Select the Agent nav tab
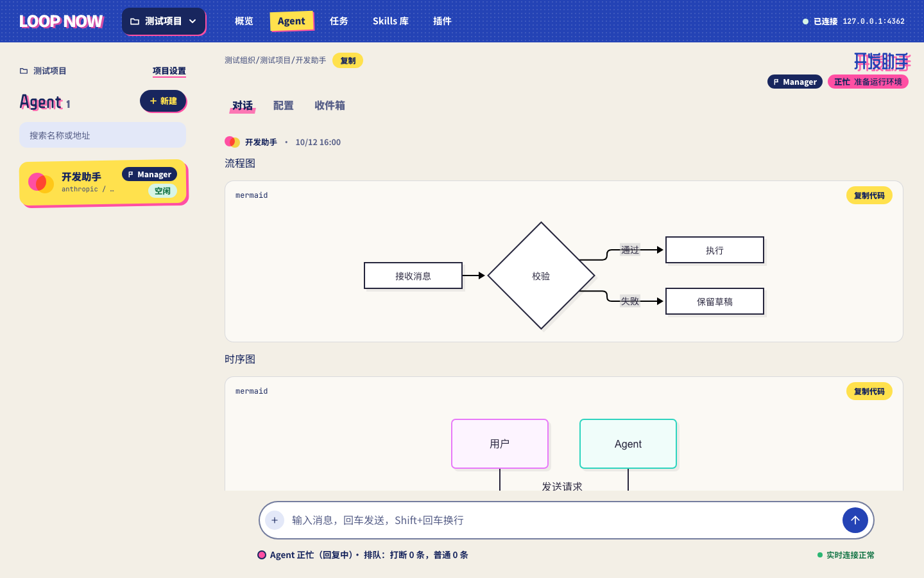Viewport: 924px width, 578px height. pos(291,21)
